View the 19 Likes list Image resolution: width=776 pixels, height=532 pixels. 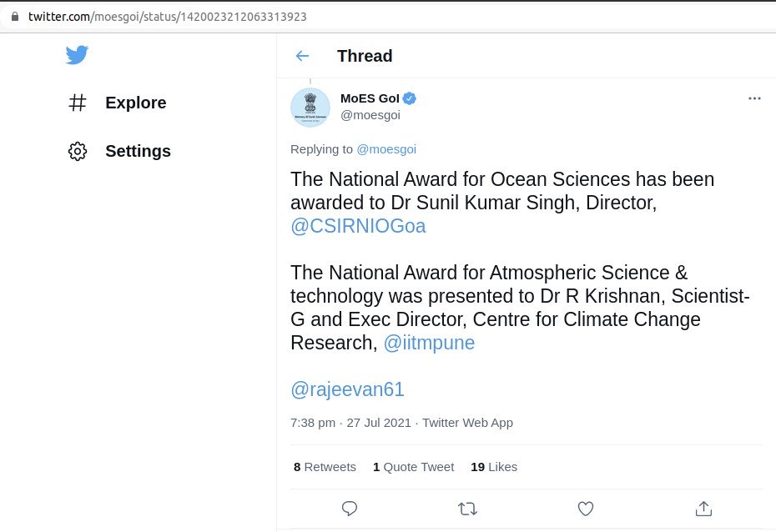coord(494,467)
